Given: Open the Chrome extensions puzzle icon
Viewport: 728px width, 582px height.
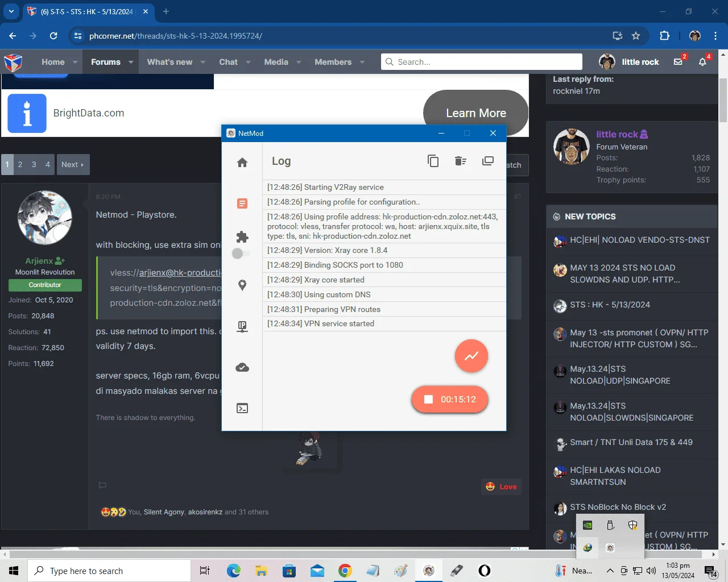Looking at the screenshot, I should (x=664, y=36).
